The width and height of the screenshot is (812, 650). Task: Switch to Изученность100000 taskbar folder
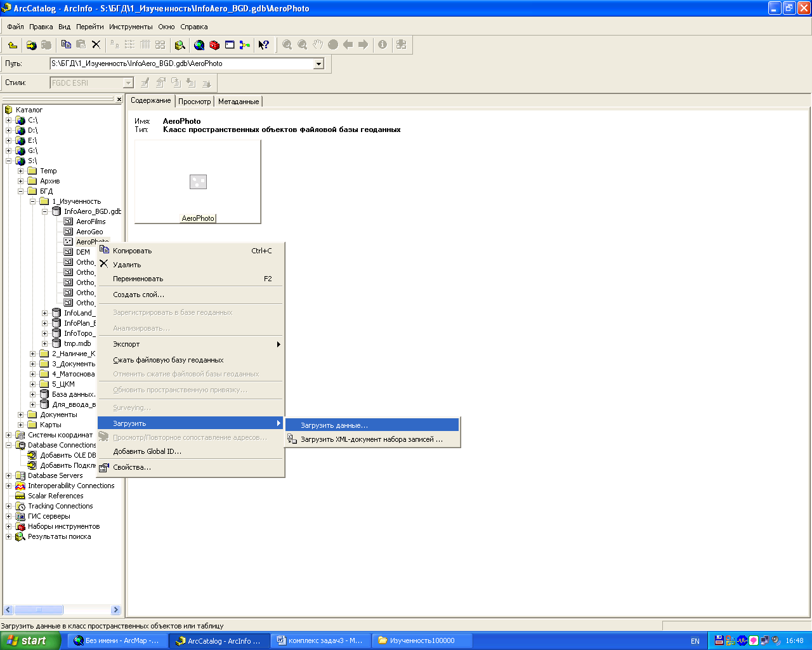coord(422,640)
